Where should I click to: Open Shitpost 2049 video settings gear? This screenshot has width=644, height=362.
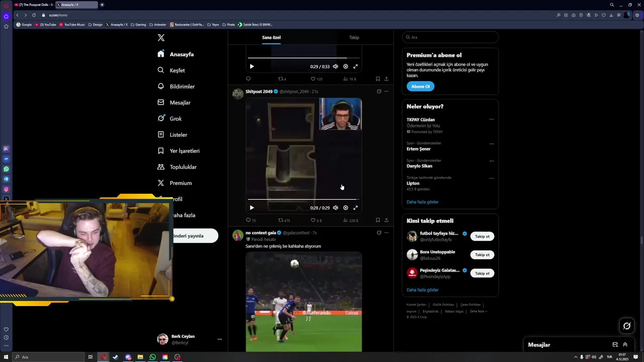[x=346, y=208]
